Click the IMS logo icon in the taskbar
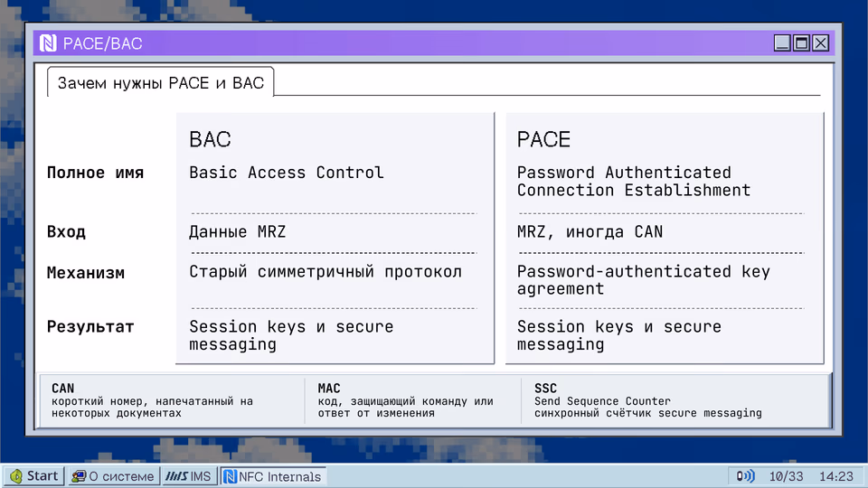 [176, 476]
